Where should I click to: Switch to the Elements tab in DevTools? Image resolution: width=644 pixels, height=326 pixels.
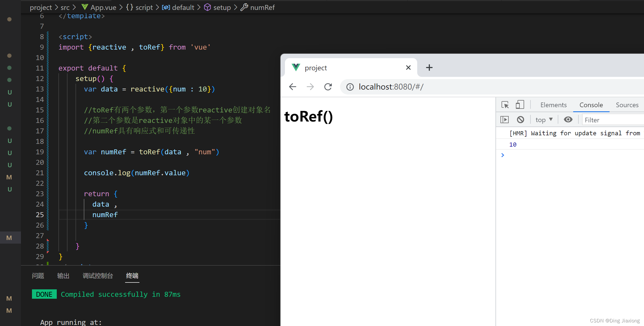tap(553, 105)
